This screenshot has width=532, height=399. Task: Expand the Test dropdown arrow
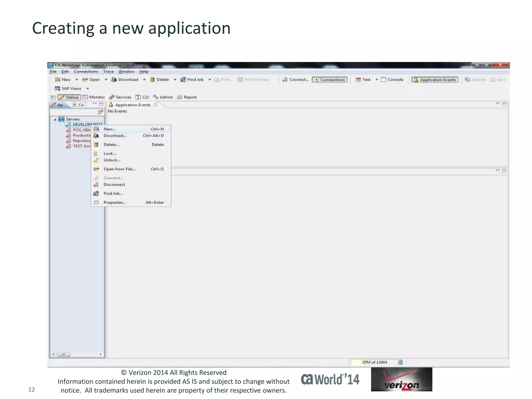[377, 80]
